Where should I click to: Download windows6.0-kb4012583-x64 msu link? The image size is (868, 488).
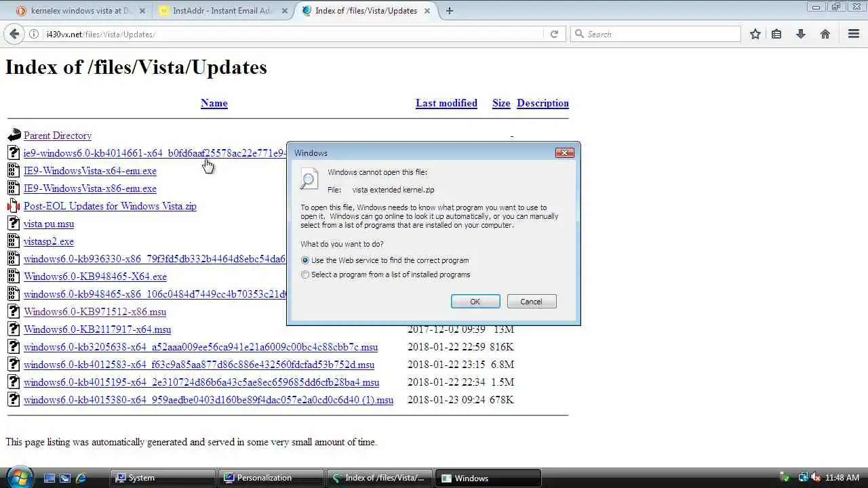point(199,365)
